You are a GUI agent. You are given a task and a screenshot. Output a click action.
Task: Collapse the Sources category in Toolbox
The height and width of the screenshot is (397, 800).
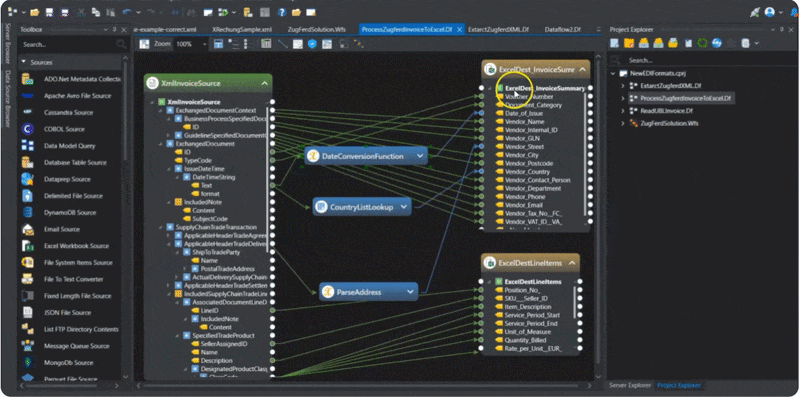point(23,62)
